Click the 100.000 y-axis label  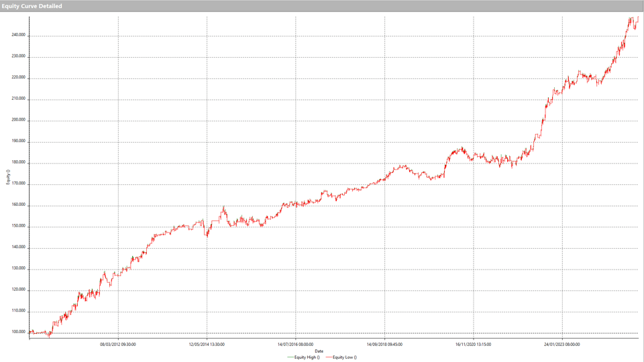point(18,333)
